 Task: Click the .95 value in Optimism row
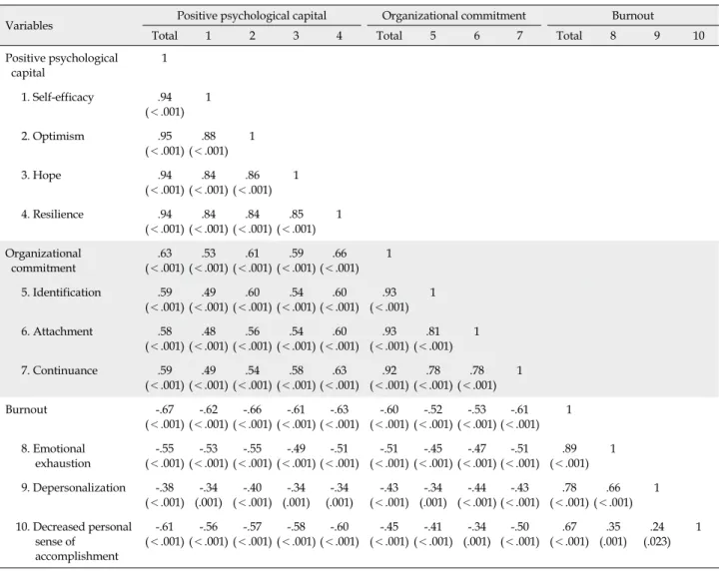[x=165, y=136]
